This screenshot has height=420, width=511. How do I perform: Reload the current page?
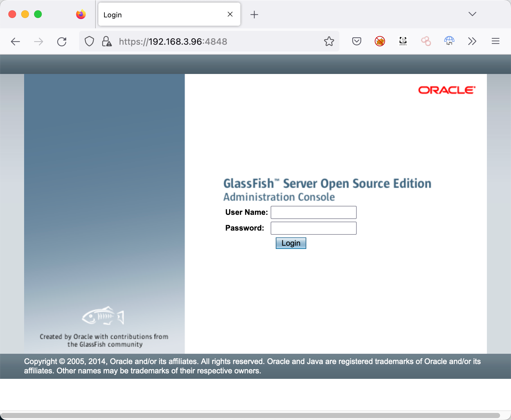[x=62, y=41]
